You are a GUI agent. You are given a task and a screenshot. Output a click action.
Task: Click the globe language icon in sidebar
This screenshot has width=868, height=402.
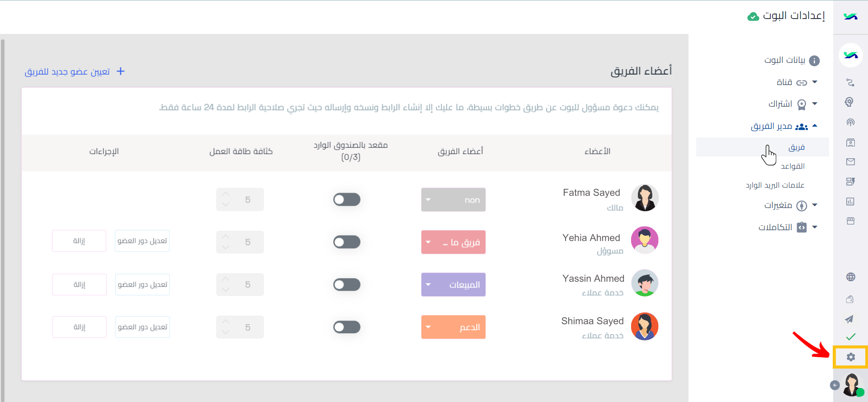click(850, 277)
